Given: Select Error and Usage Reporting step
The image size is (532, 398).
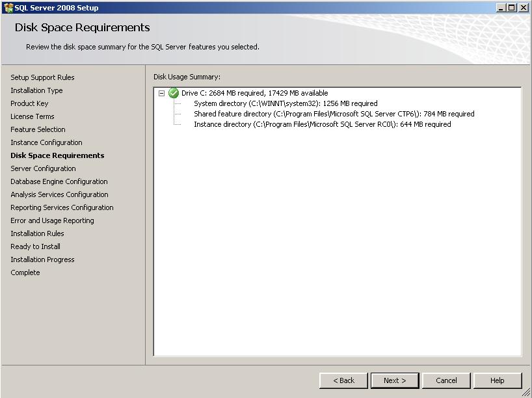Looking at the screenshot, I should click(x=52, y=220).
